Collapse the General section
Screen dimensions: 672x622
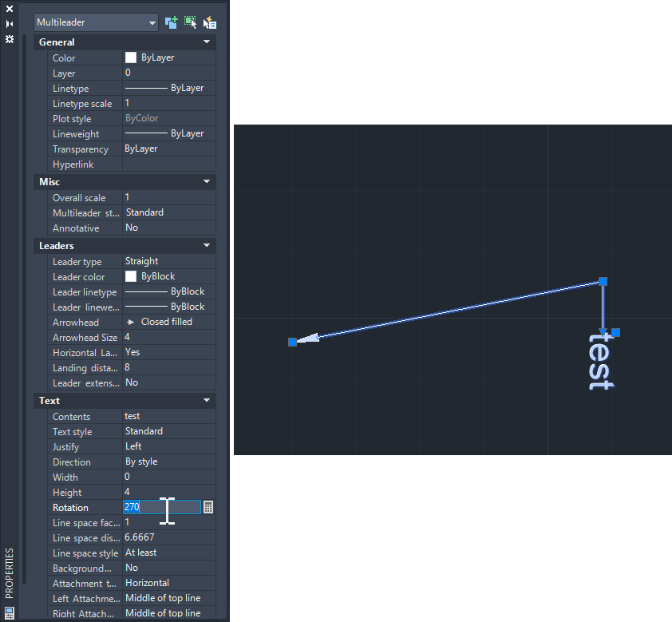[207, 42]
